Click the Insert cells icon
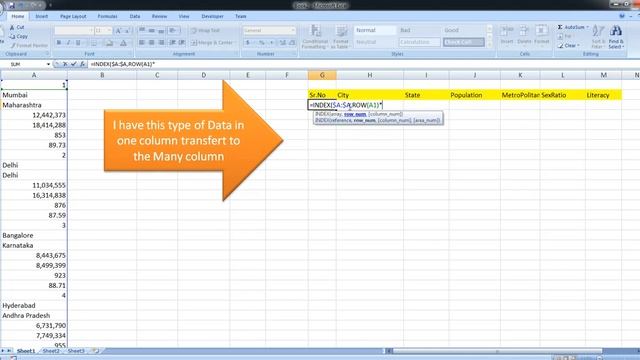 coord(507,35)
